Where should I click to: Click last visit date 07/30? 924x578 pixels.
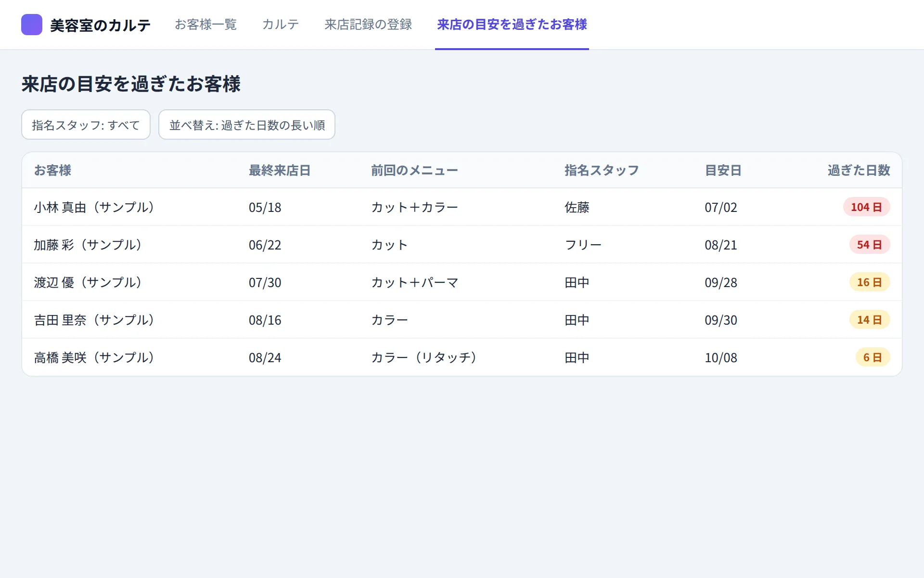(265, 283)
